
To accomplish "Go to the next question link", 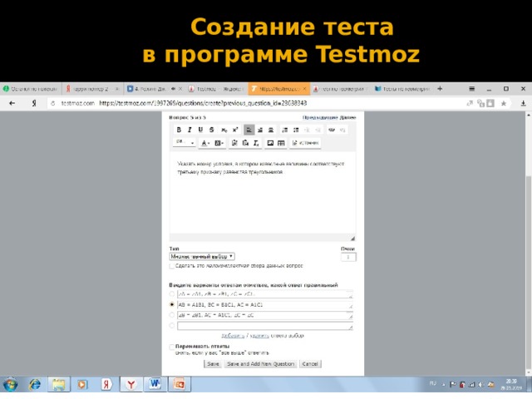I will tap(347, 117).
